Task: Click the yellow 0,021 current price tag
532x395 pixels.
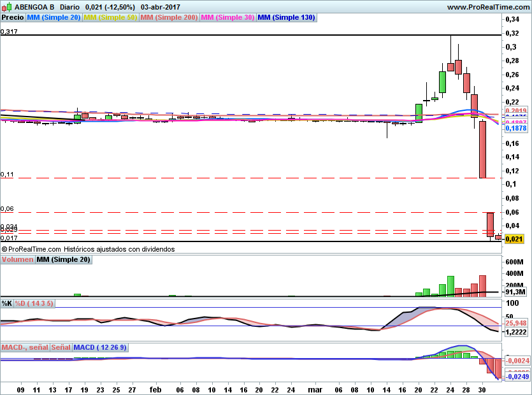Action: (514, 239)
